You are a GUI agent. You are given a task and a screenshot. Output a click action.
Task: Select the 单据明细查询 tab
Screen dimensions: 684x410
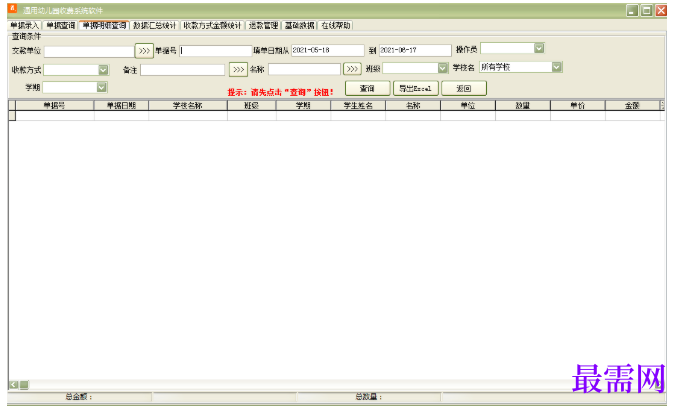(105, 25)
